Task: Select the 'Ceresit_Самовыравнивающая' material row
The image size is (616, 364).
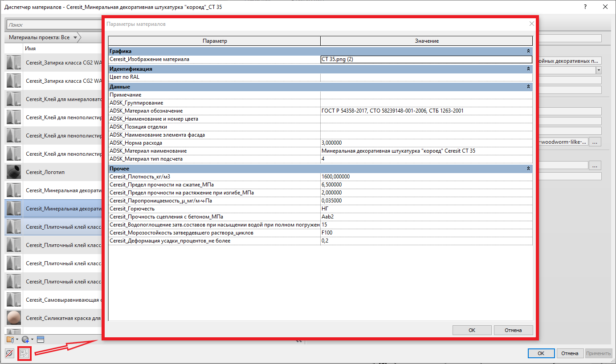Action: point(53,300)
